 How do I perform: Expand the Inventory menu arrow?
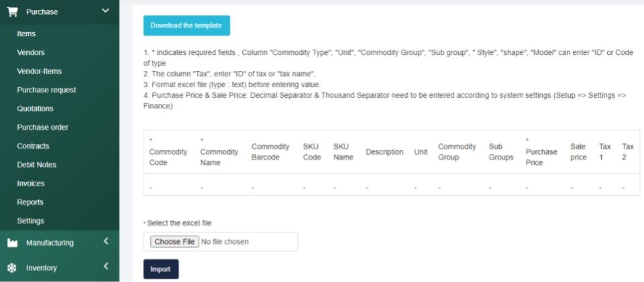coord(105,267)
